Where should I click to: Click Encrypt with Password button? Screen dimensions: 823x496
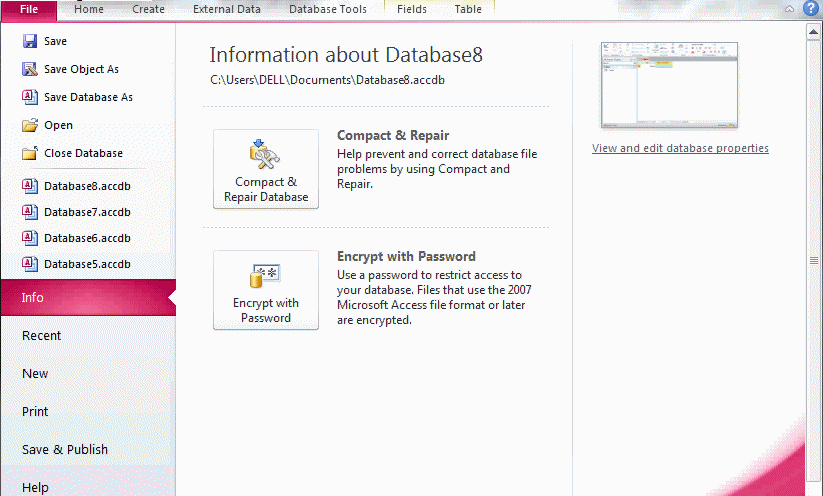266,290
